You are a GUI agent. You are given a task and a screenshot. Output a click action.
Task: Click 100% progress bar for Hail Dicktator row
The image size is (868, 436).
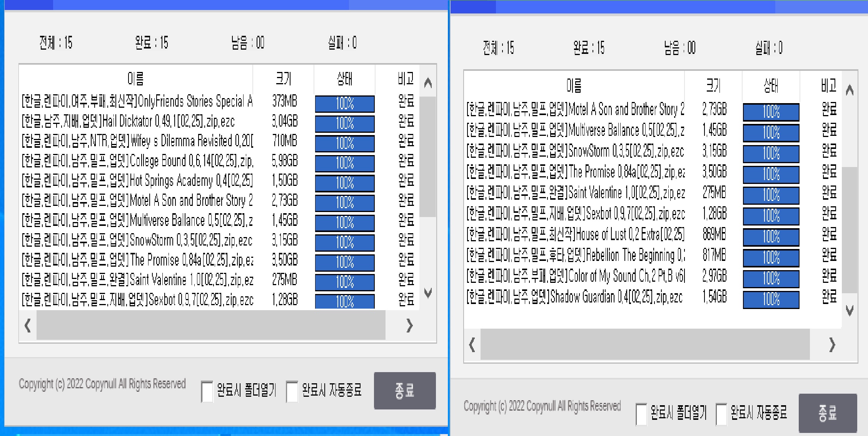tap(344, 124)
